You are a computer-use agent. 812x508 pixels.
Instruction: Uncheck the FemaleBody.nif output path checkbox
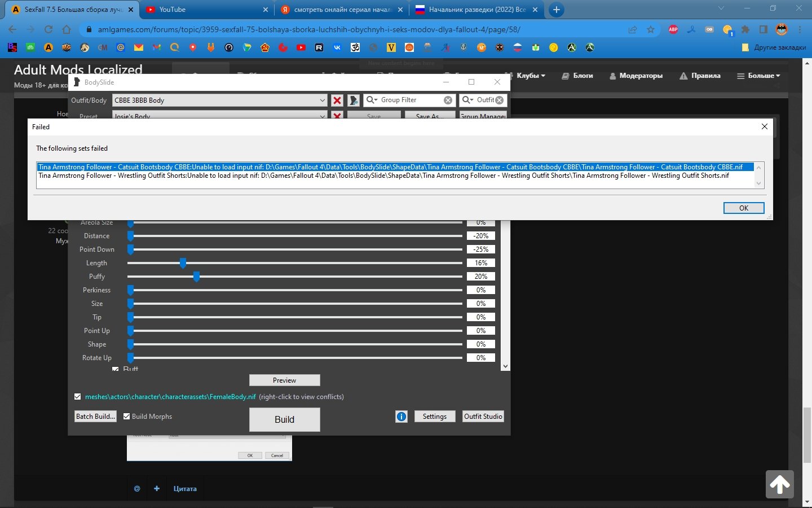pos(78,397)
